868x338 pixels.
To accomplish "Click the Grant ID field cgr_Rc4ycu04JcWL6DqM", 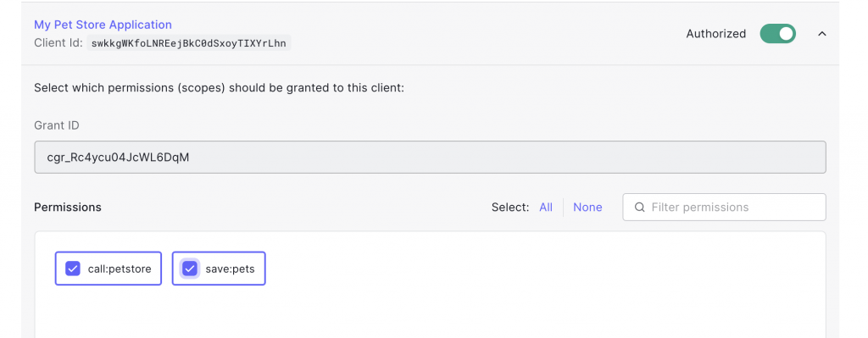I will 430,157.
